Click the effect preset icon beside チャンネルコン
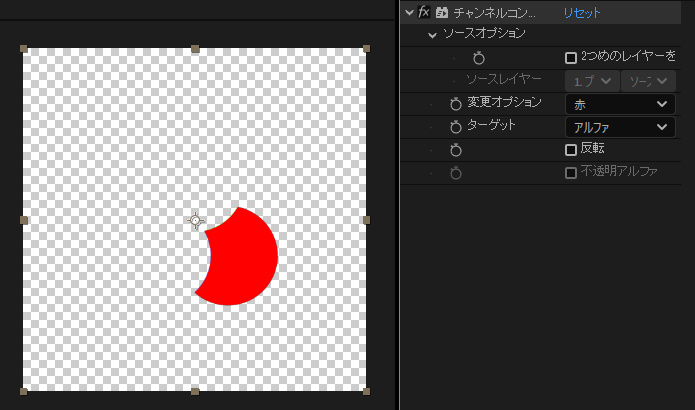Viewport: 695px width, 410px height. coord(441,13)
